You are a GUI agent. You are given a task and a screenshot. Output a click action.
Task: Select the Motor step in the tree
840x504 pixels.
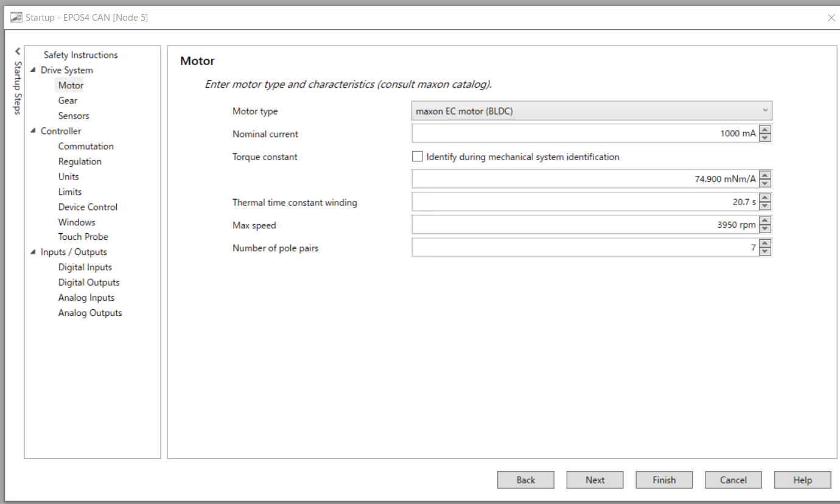click(71, 85)
